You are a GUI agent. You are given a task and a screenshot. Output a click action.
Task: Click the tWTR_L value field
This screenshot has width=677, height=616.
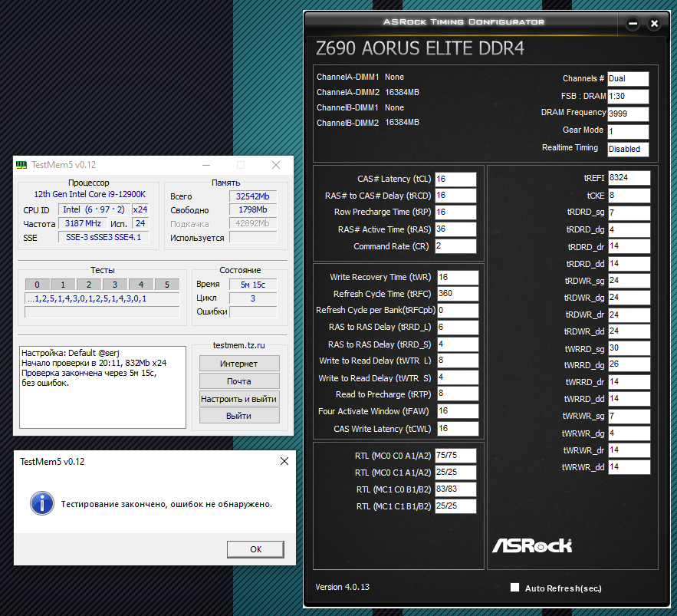pos(458,361)
